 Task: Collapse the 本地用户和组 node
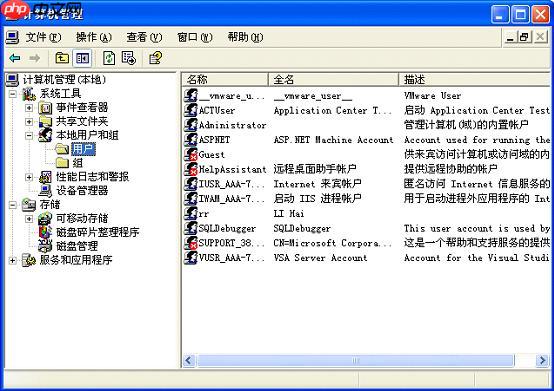[x=29, y=136]
